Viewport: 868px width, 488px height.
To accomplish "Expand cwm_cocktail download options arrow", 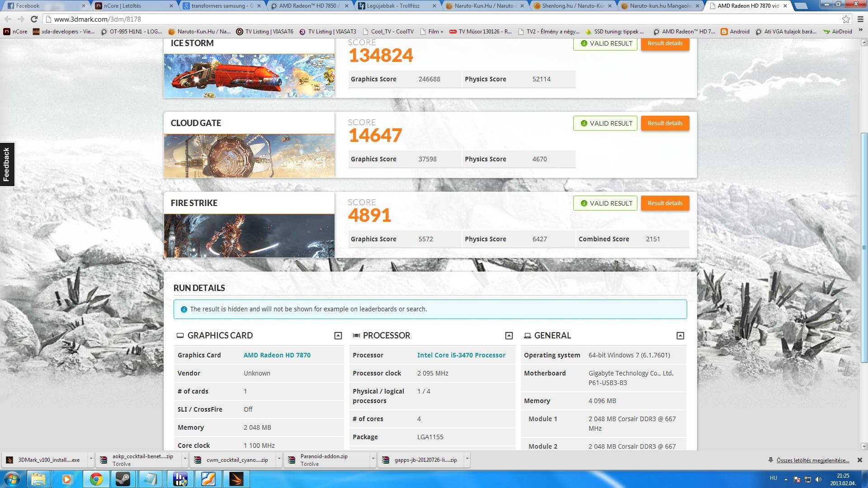I will [x=279, y=460].
